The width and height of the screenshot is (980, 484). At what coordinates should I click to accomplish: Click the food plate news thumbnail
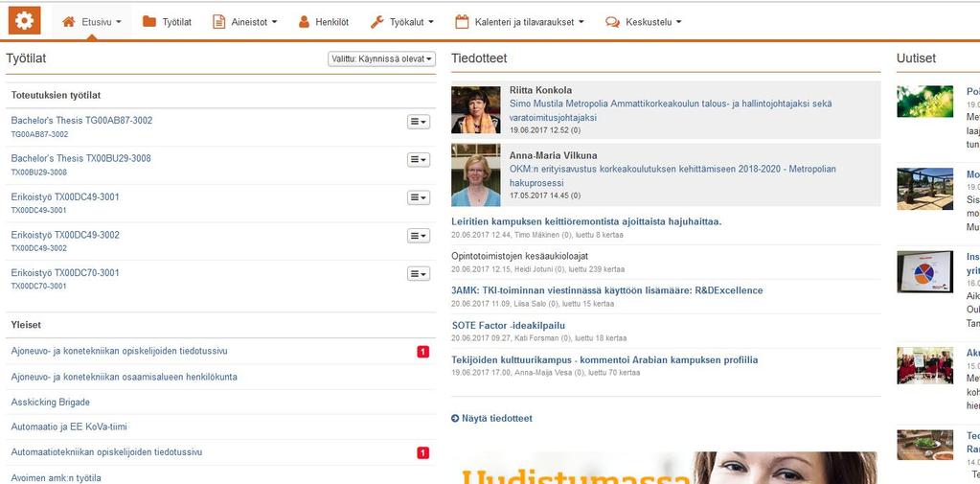click(925, 445)
